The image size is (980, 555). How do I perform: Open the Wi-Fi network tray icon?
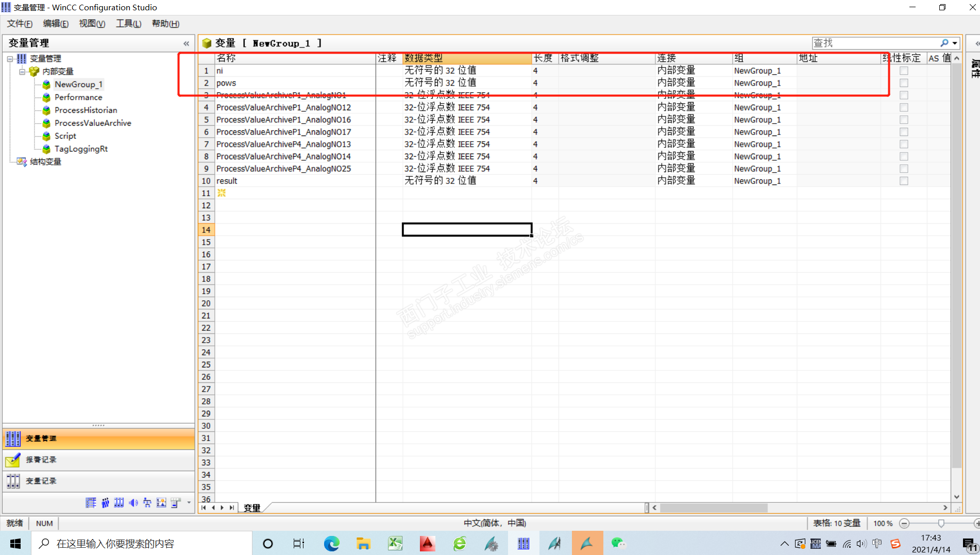tap(847, 544)
